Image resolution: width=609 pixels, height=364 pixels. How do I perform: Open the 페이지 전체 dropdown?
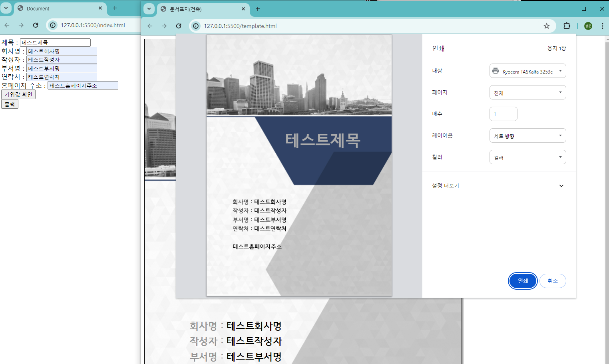pos(527,93)
